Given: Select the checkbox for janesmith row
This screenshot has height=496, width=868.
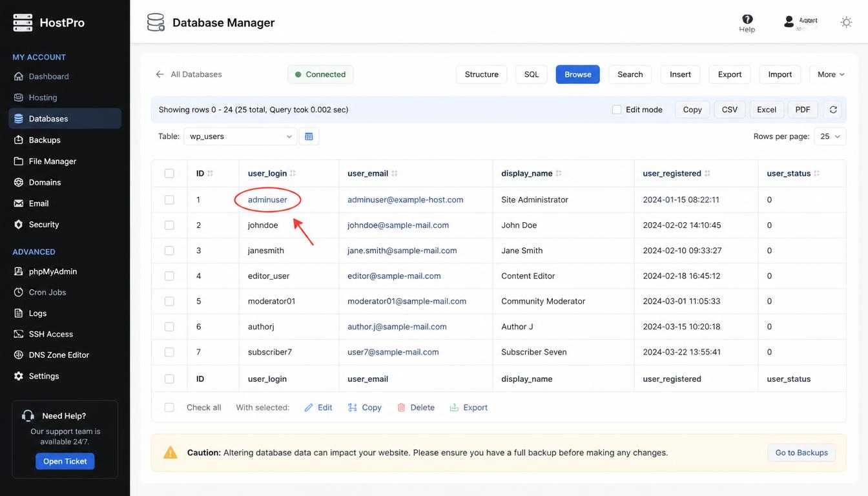Looking at the screenshot, I should (169, 251).
